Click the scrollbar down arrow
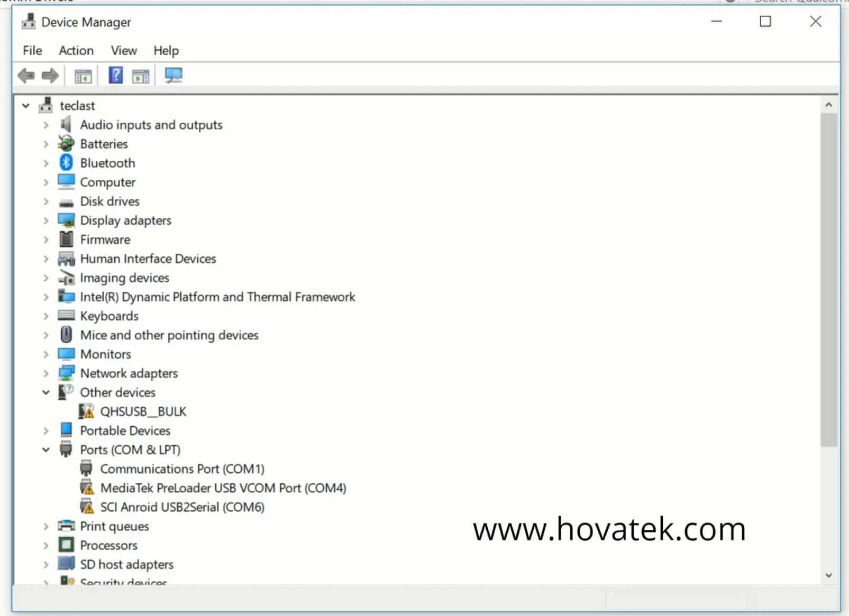Image resolution: width=849 pixels, height=616 pixels. click(x=828, y=575)
